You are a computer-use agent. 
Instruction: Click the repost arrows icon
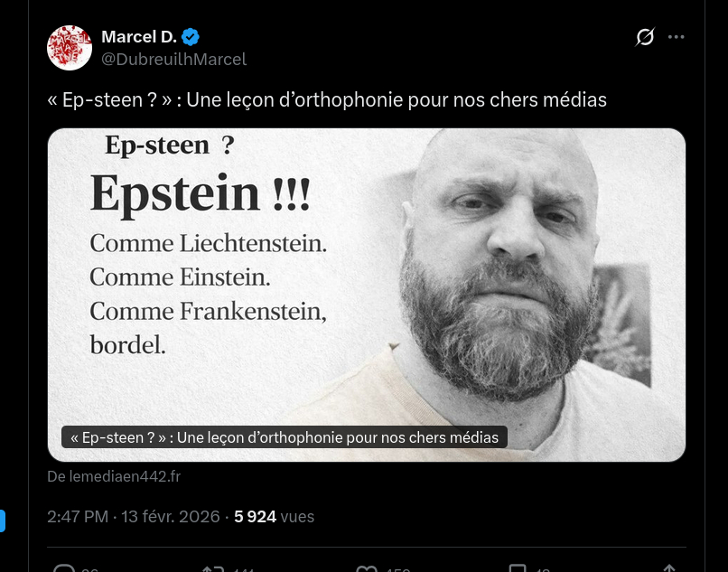tap(212, 568)
